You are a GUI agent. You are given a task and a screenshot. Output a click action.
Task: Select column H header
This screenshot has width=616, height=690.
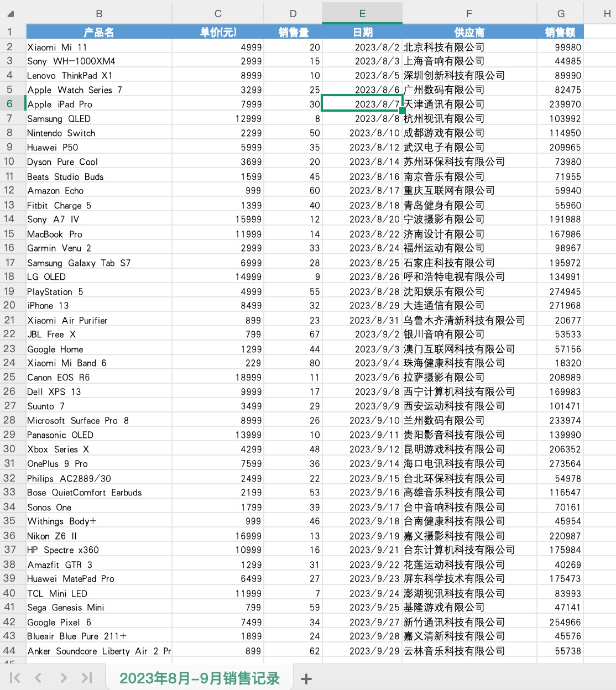pos(607,13)
